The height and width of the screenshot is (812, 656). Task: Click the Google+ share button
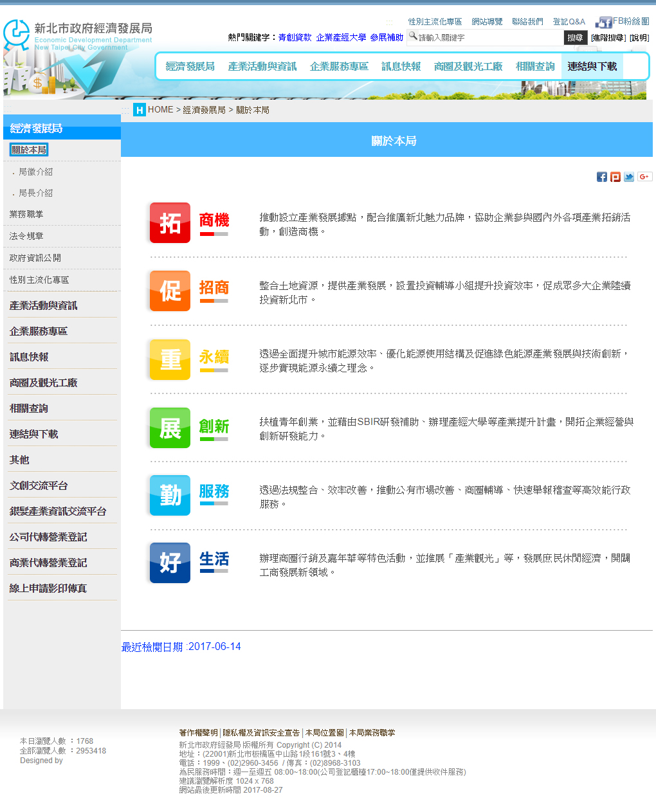pos(644,177)
